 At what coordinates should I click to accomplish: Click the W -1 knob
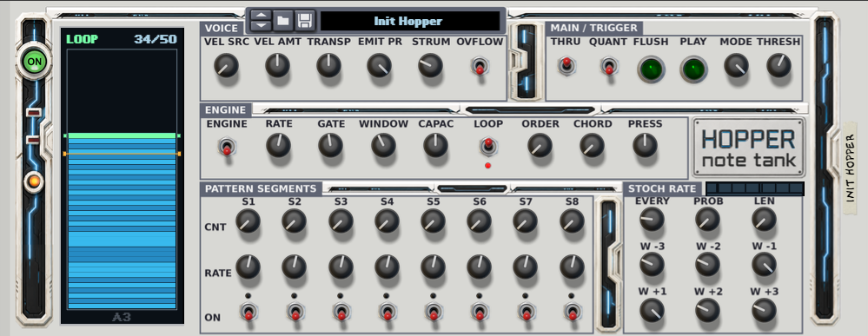[764, 265]
